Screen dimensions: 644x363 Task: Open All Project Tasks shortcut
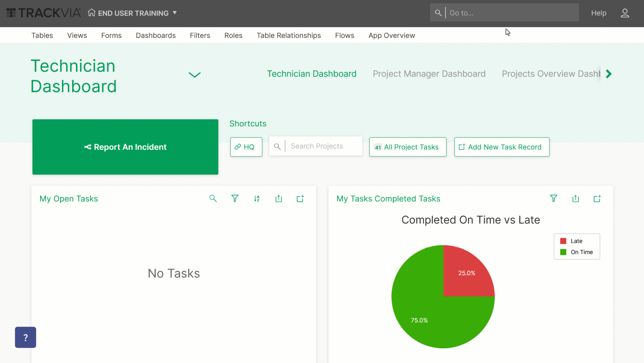[407, 147]
